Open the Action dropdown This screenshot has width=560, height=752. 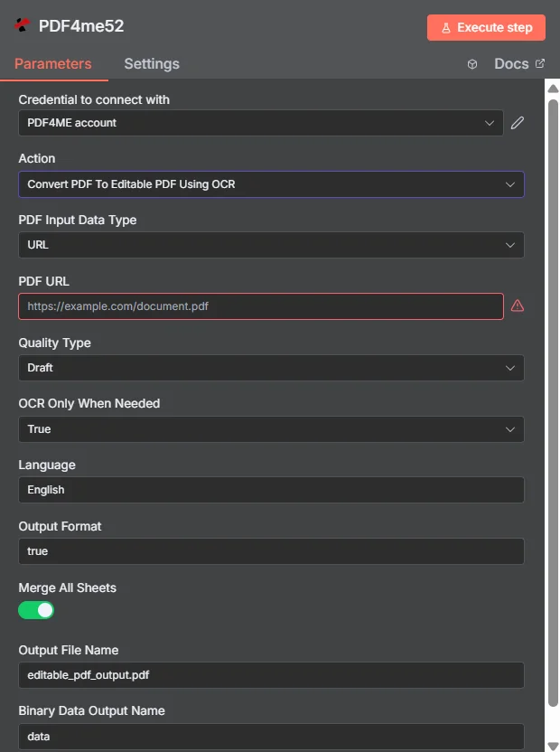pyautogui.click(x=271, y=184)
